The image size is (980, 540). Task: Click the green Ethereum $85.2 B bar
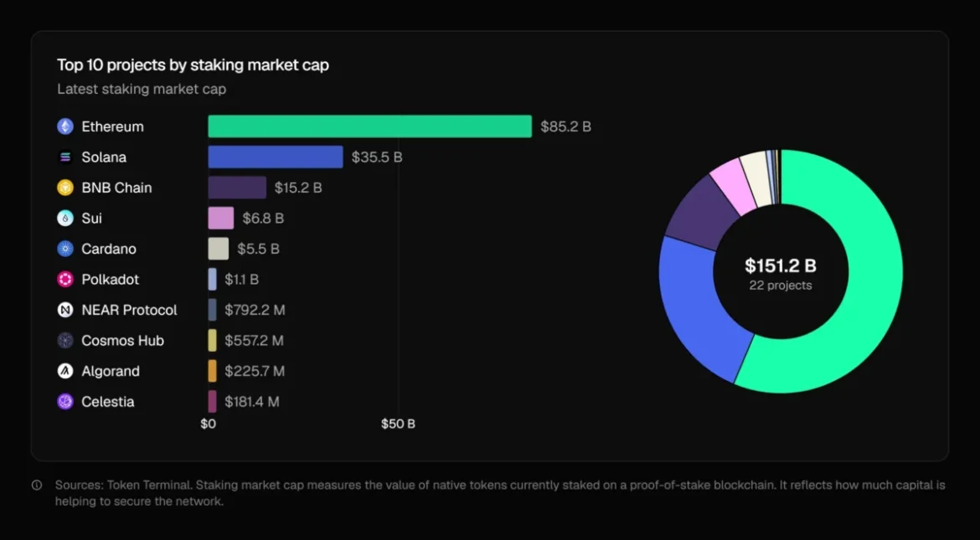click(x=369, y=126)
